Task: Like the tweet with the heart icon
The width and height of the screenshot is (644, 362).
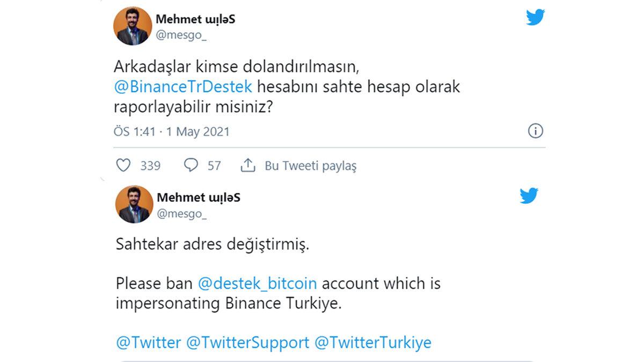Action: click(x=123, y=166)
